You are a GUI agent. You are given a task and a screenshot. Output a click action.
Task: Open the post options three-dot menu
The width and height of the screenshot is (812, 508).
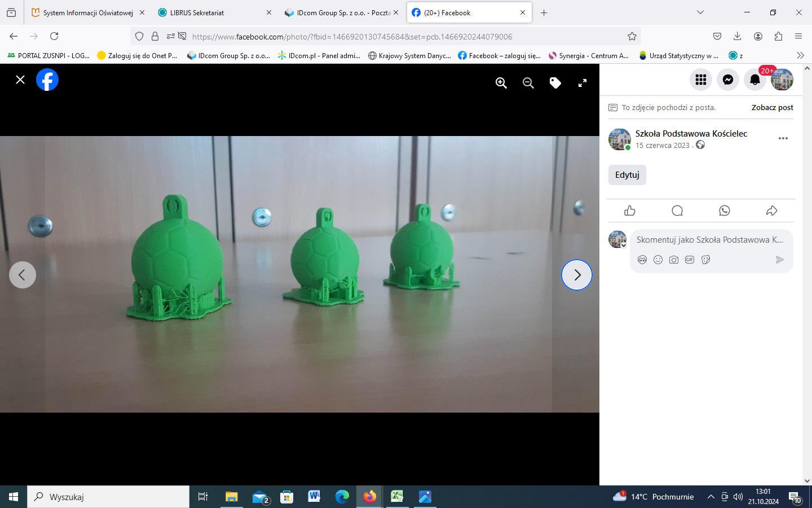[x=783, y=138]
